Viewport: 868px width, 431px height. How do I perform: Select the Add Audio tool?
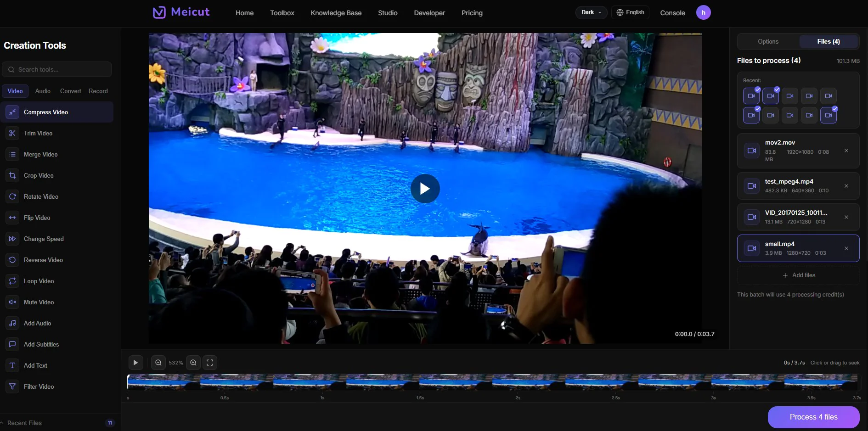click(x=57, y=323)
